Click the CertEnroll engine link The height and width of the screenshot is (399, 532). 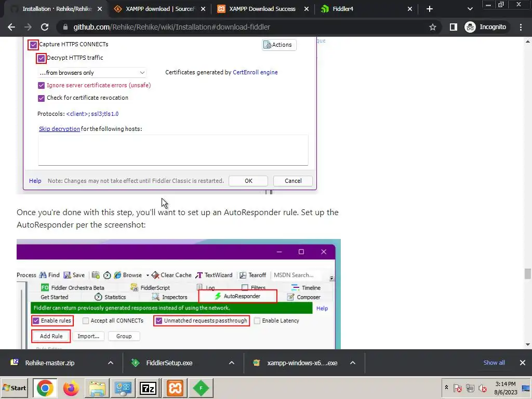(255, 72)
